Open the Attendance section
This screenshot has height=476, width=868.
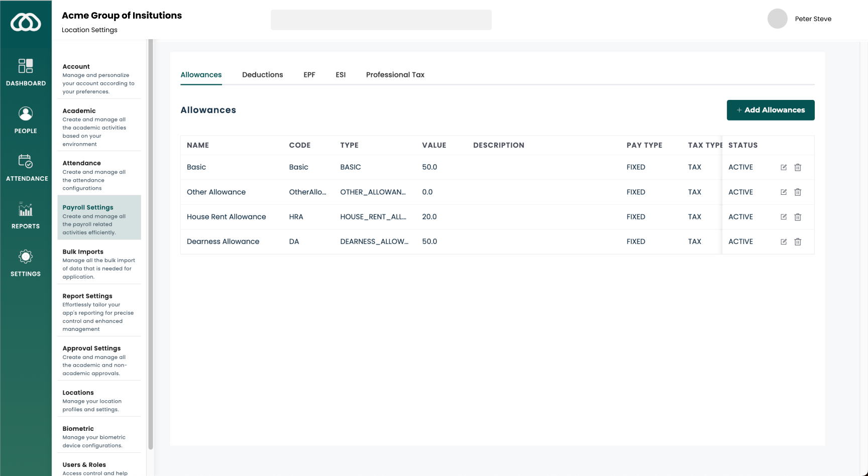(27, 168)
